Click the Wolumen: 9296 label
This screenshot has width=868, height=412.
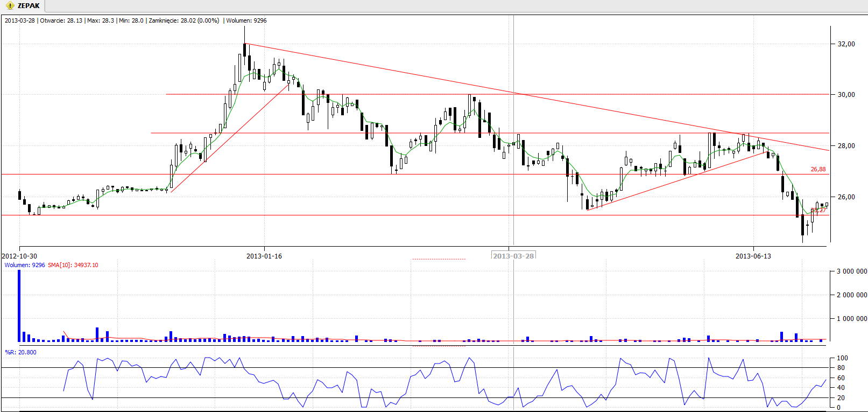click(25, 265)
